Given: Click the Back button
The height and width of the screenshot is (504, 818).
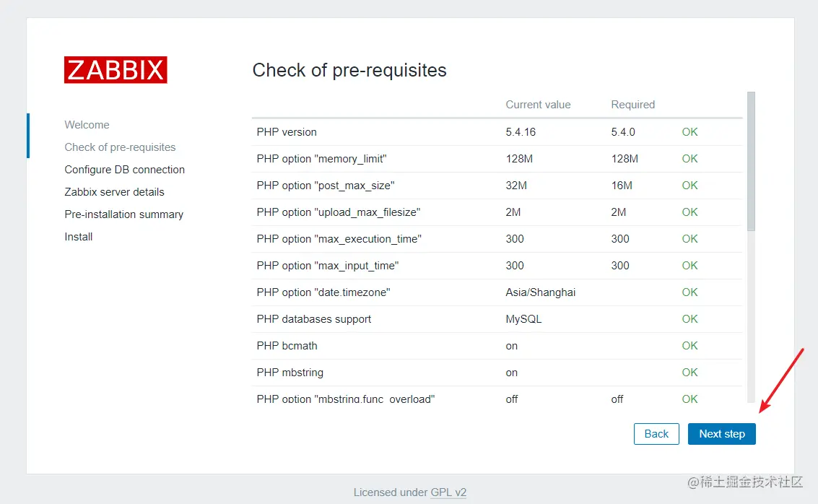Looking at the screenshot, I should (x=656, y=434).
